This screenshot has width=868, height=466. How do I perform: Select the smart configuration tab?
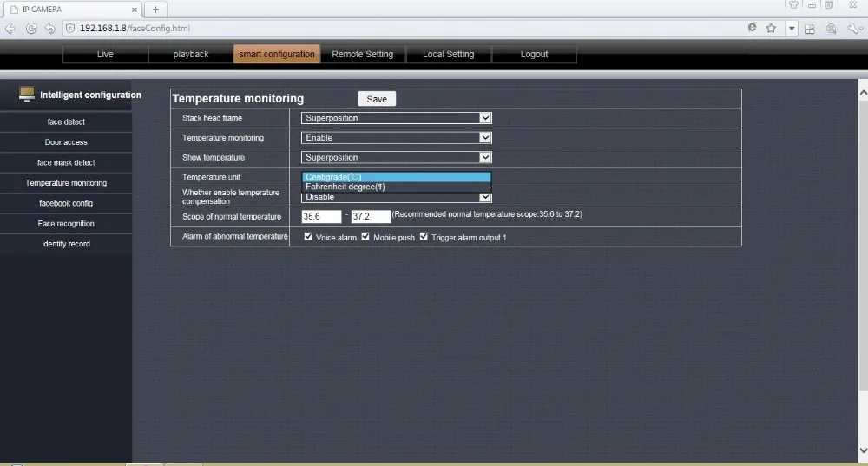coord(277,55)
